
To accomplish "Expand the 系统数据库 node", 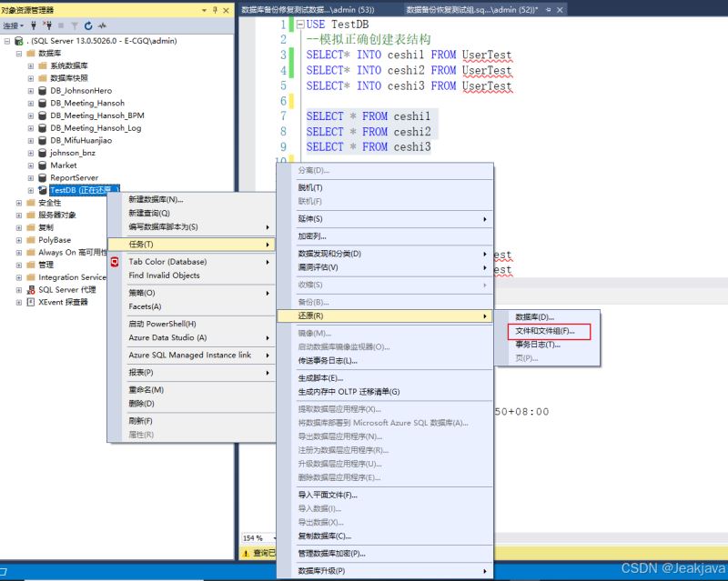I will (31, 65).
